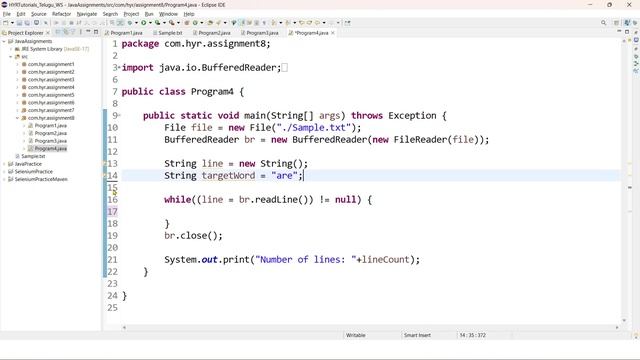Image resolution: width=640 pixels, height=360 pixels.
Task: Switch to the Program3.java editor tab
Action: point(260,33)
